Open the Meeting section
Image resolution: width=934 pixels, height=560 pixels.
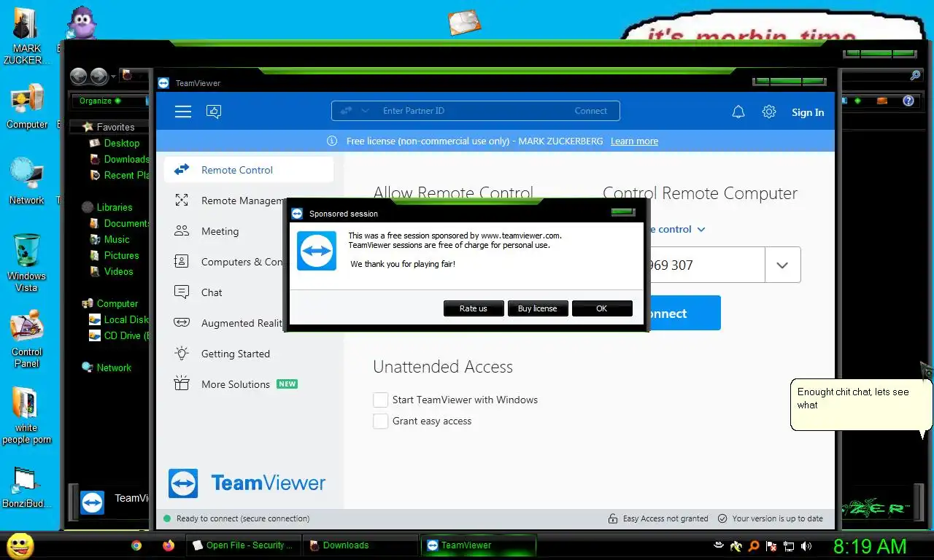220,231
